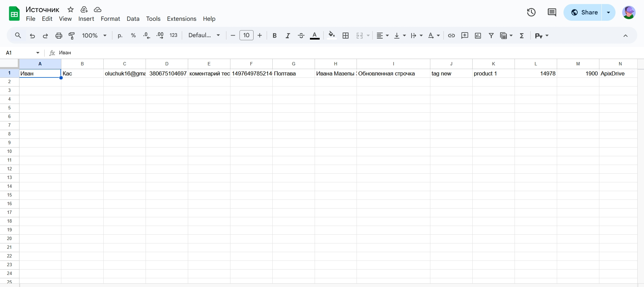Search the menus with magnifier icon

[18, 36]
